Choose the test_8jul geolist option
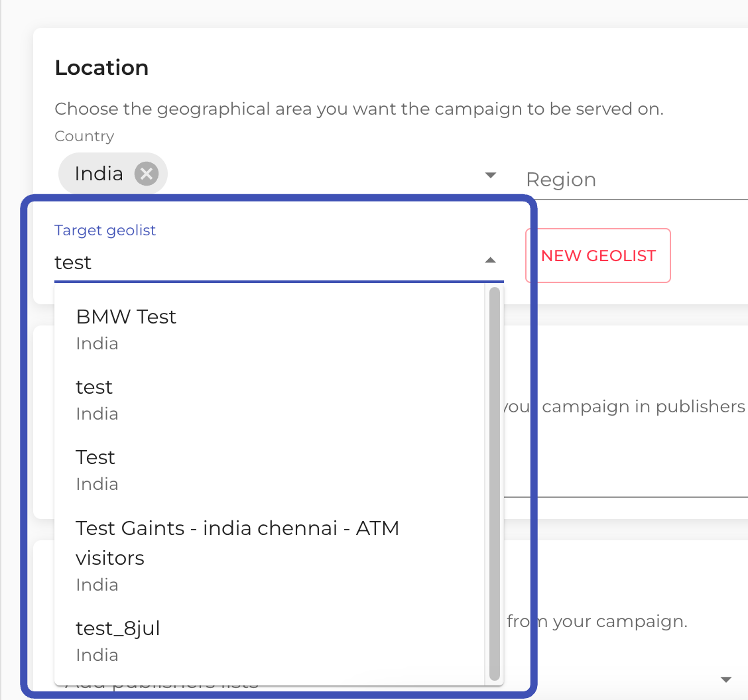Image resolution: width=748 pixels, height=700 pixels. (x=118, y=628)
